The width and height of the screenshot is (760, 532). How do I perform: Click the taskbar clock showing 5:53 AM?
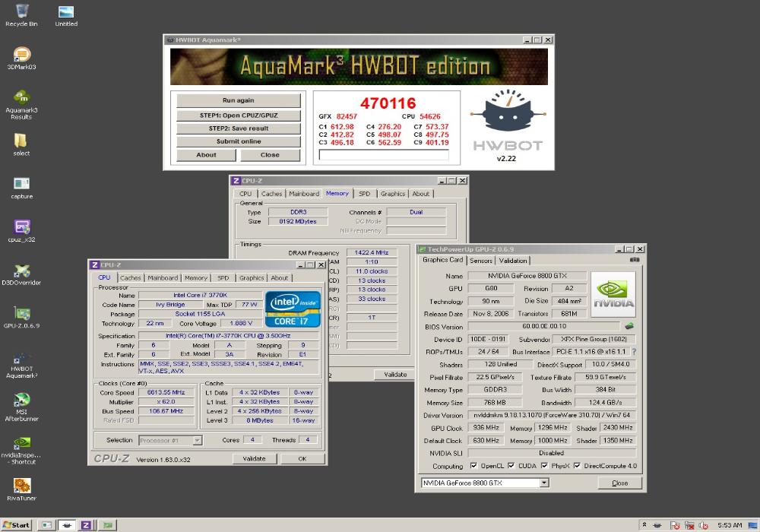(x=730, y=525)
